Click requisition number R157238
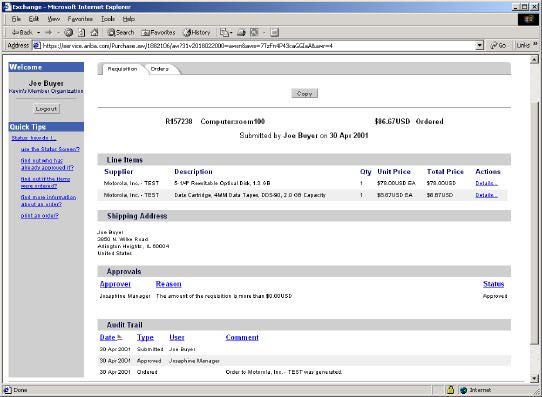 [x=179, y=122]
